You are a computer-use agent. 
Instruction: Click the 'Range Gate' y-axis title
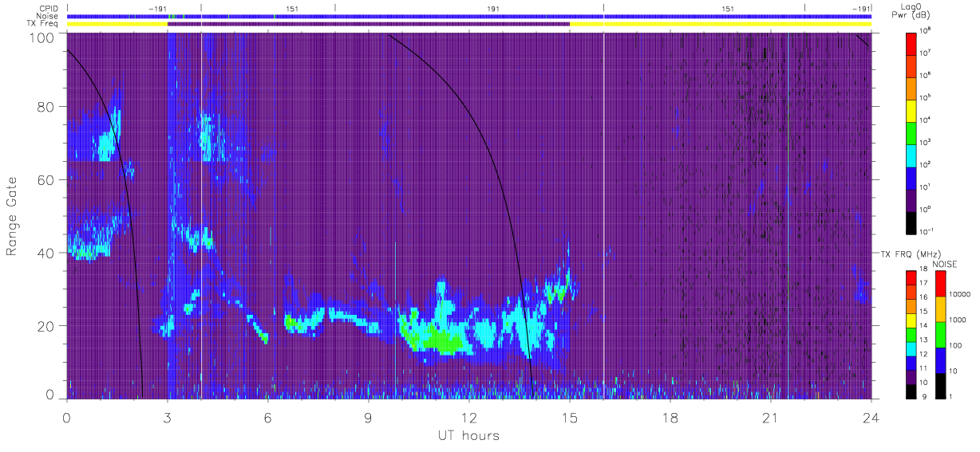click(x=13, y=214)
